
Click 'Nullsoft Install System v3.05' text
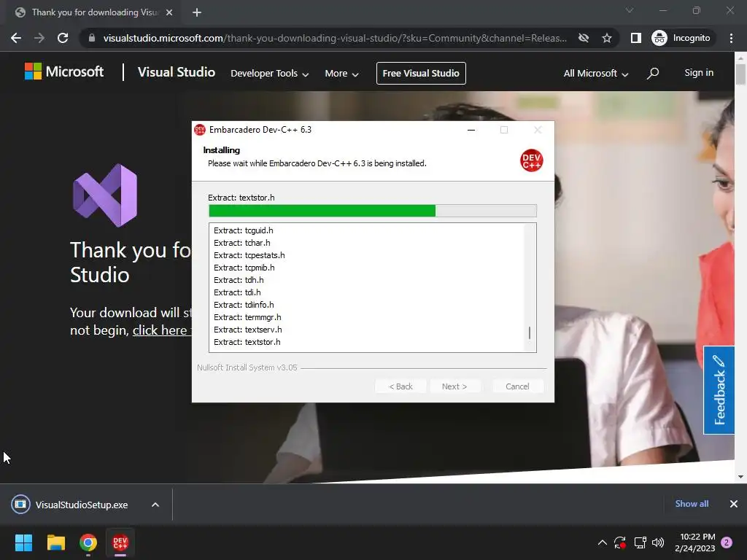[x=247, y=367]
